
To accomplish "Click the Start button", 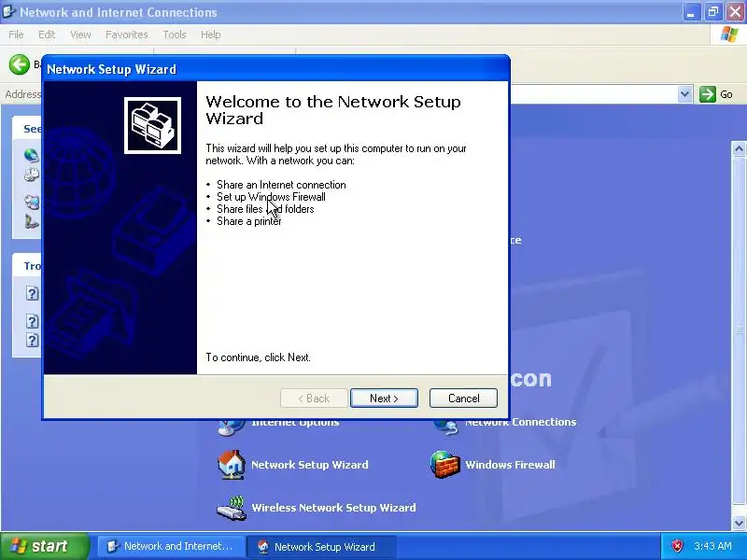I will (45, 546).
